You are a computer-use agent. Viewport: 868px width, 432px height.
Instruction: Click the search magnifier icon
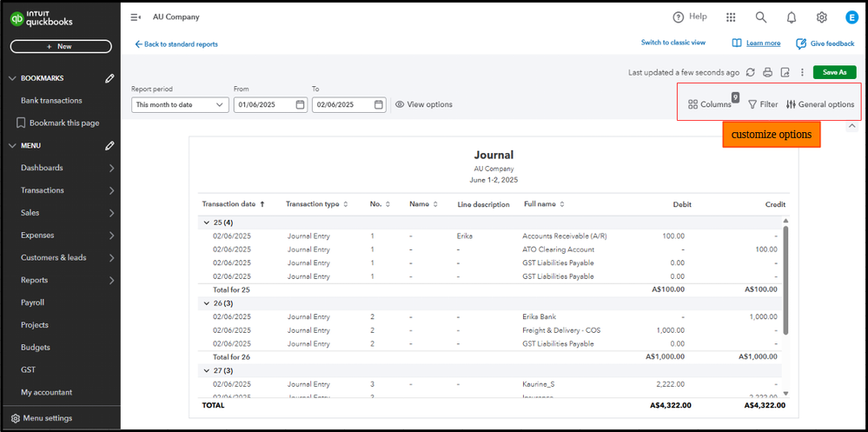761,17
